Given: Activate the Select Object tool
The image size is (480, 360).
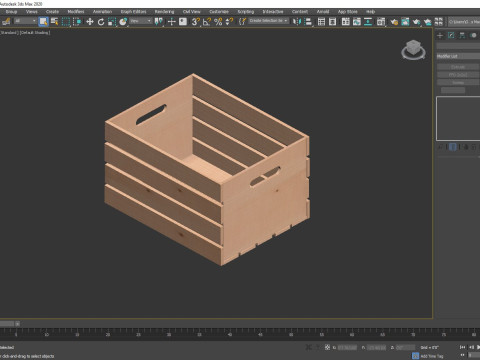Looking at the screenshot, I should pyautogui.click(x=43, y=22).
